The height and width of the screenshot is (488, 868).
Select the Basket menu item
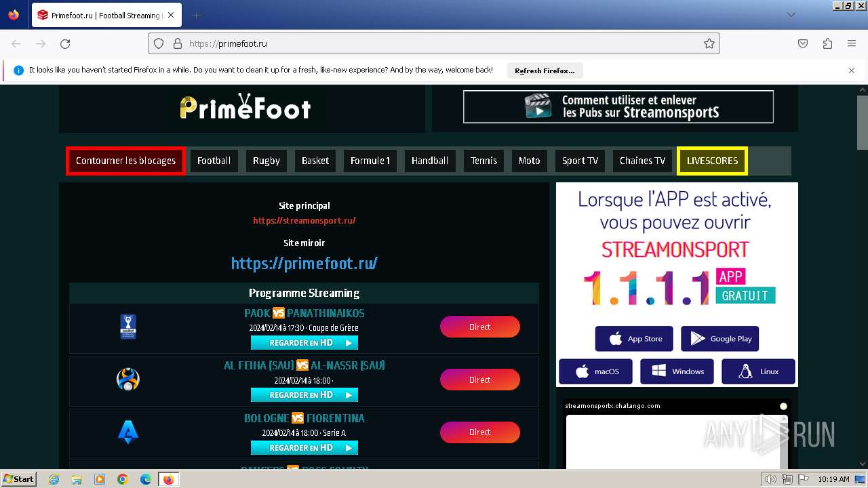pyautogui.click(x=315, y=161)
